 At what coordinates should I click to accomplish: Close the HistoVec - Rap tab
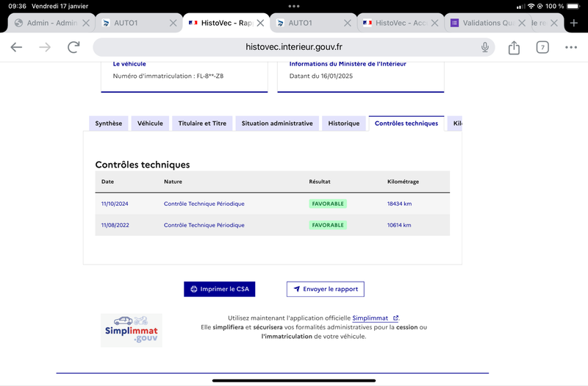[260, 23]
